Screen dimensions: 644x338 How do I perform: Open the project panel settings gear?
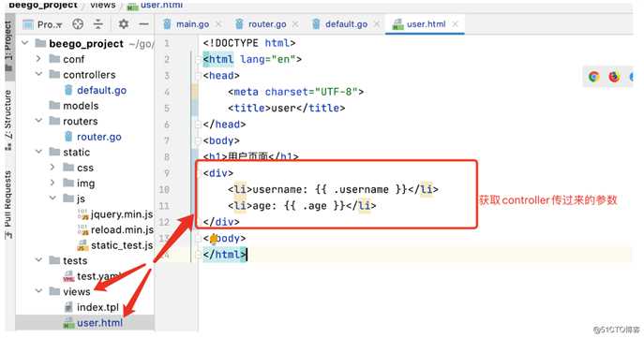123,24
